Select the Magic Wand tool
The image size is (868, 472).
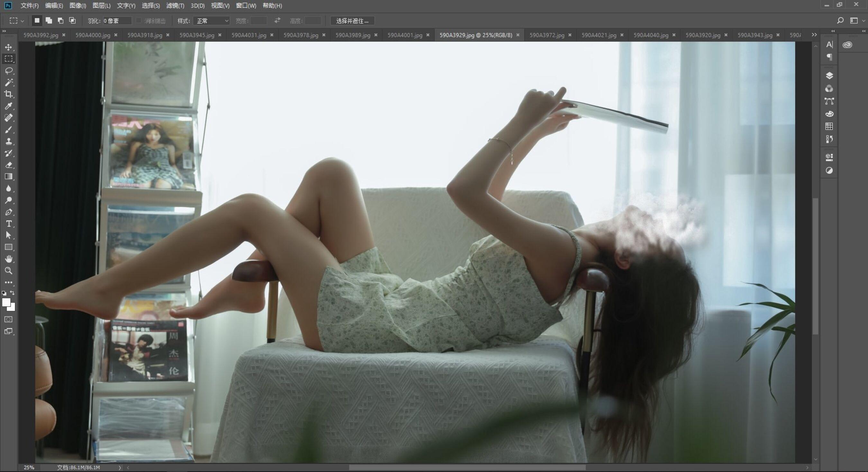click(x=9, y=82)
